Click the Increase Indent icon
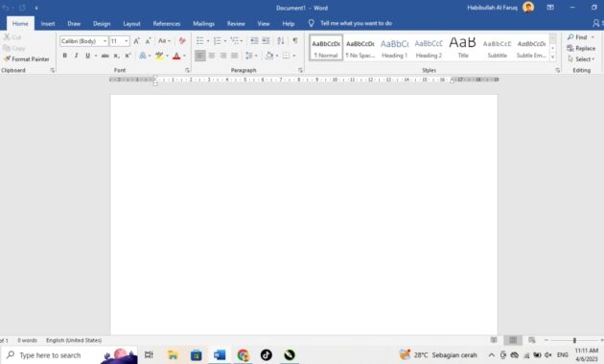The height and width of the screenshot is (364, 604). [x=266, y=41]
